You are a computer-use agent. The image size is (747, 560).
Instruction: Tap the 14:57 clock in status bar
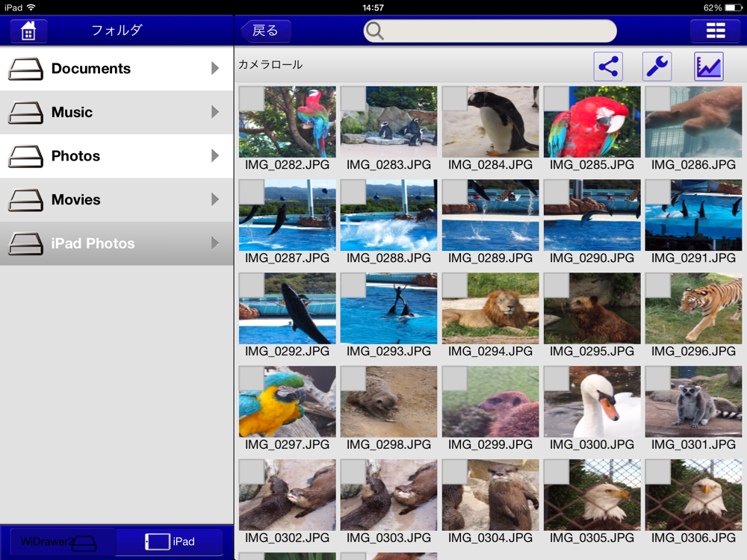pyautogui.click(x=373, y=7)
